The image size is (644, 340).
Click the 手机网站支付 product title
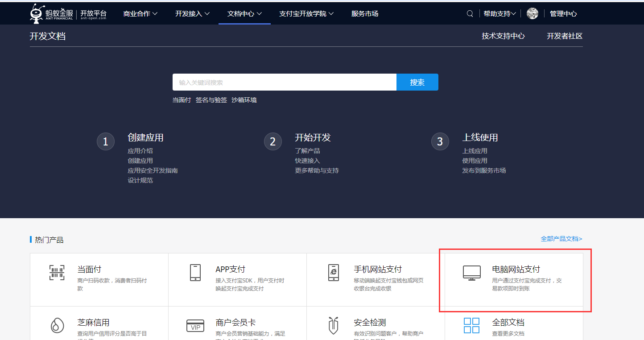[378, 270]
